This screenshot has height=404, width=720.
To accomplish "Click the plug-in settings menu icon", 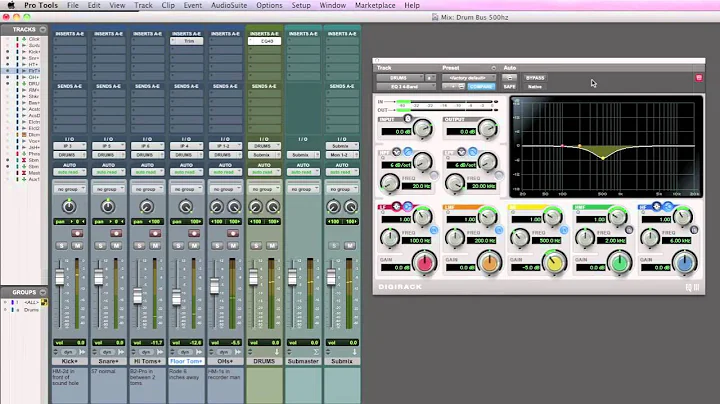I will pyautogui.click(x=461, y=86).
